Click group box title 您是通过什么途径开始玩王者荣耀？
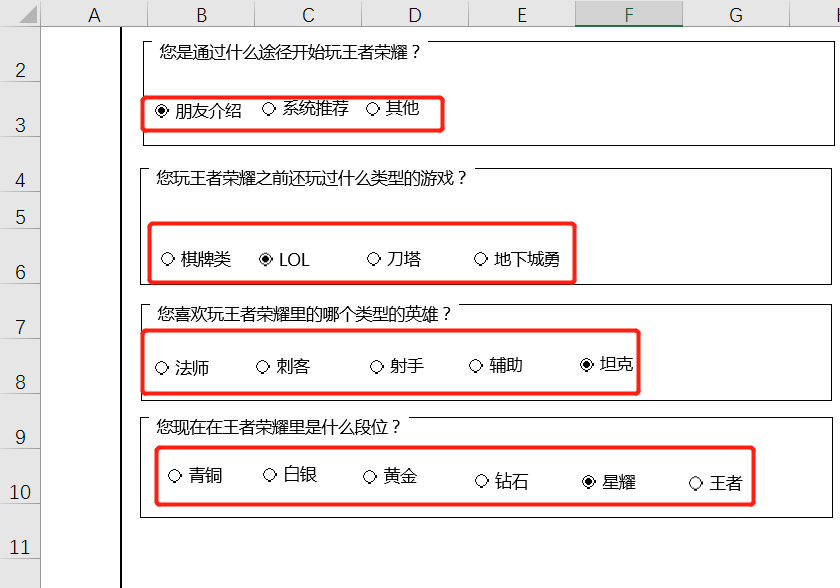The height and width of the screenshot is (588, 840). (290, 52)
